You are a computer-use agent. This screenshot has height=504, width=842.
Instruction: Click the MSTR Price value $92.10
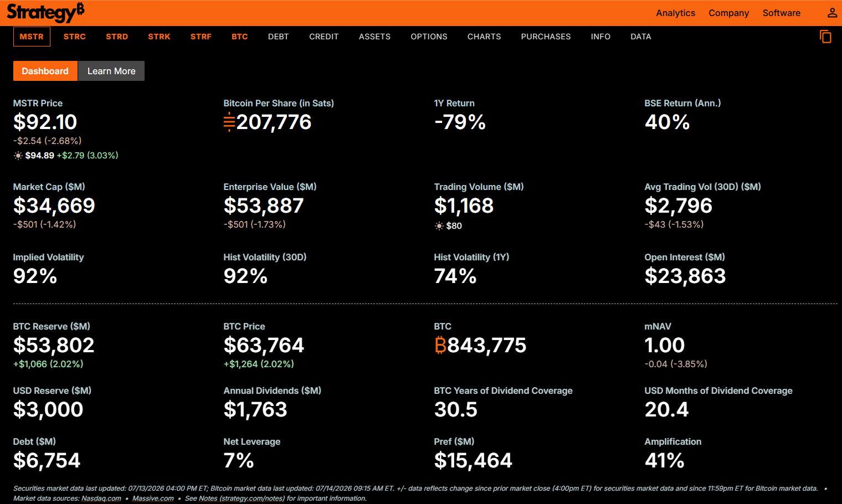[x=45, y=122]
